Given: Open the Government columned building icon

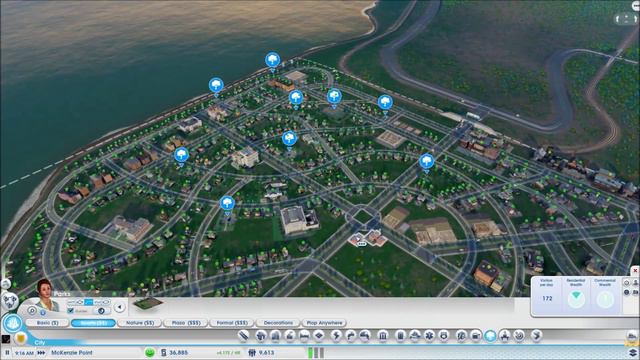Looking at the screenshot, I should (383, 336).
